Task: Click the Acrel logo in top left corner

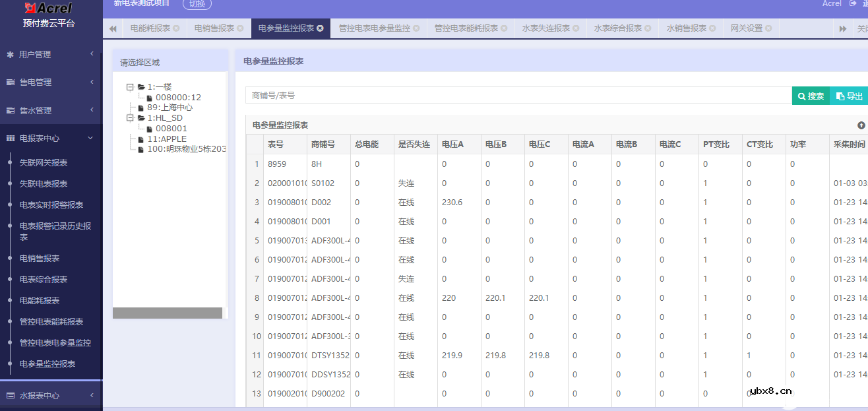Action: click(47, 8)
